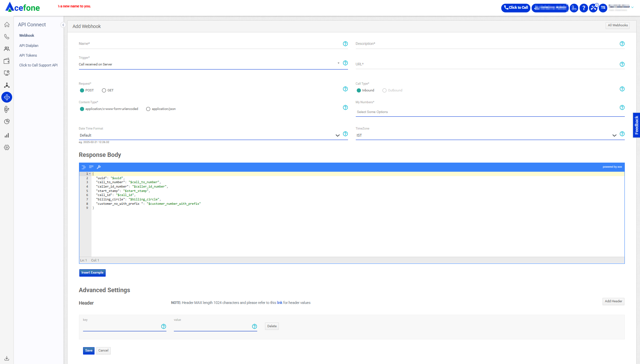Show help for the Trigger field
The height and width of the screenshot is (364, 640).
(x=345, y=63)
